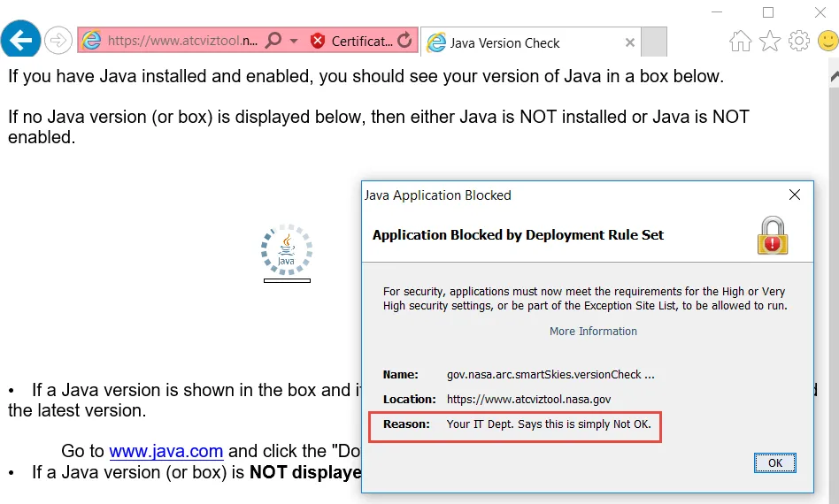This screenshot has width=839, height=504.
Task: Click the URL text in address bar
Action: (182, 41)
